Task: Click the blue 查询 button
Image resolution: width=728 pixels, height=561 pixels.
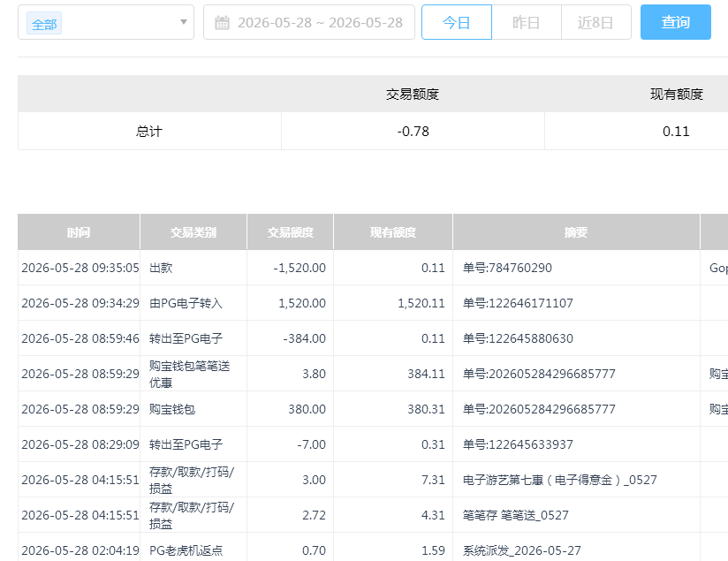Action: pos(676,22)
